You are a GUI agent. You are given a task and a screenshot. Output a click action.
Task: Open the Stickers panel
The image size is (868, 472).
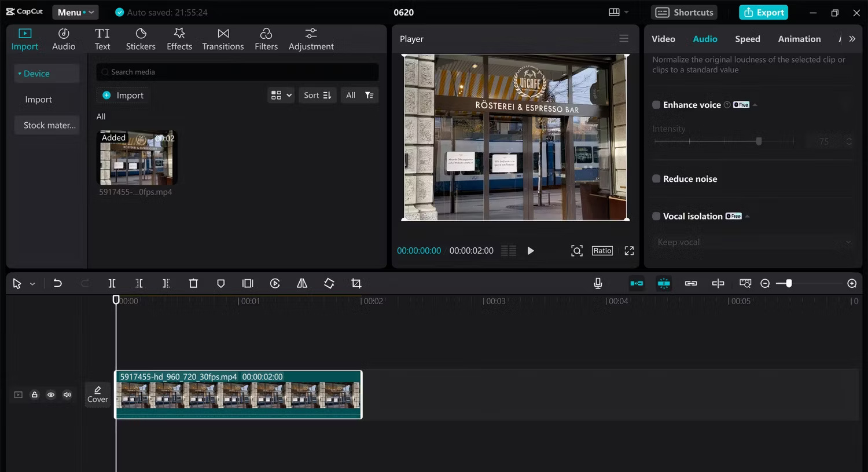(141, 38)
